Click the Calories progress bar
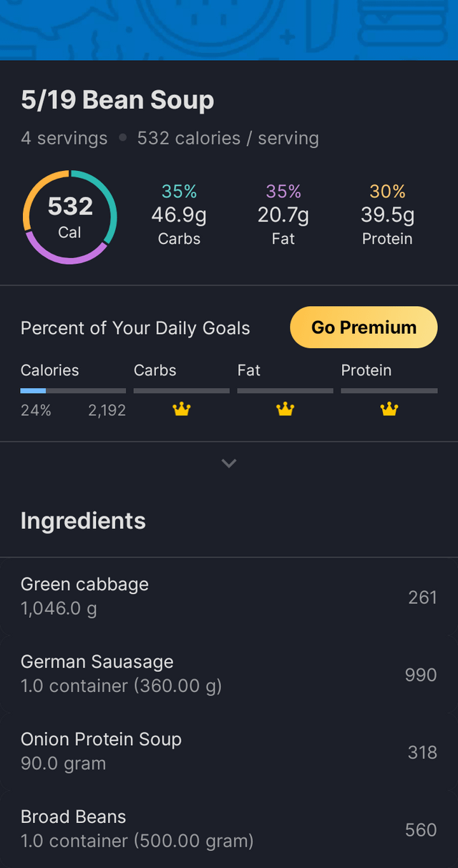 pos(73,391)
